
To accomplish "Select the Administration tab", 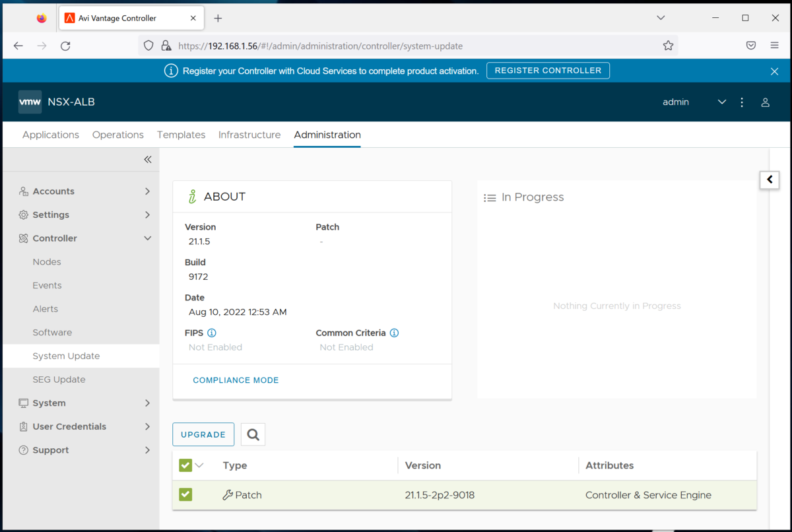I will 327,135.
